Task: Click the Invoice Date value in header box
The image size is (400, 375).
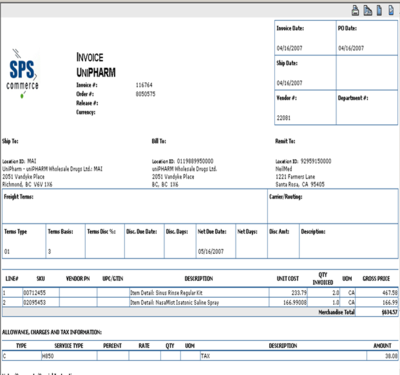Action: pyautogui.click(x=289, y=48)
